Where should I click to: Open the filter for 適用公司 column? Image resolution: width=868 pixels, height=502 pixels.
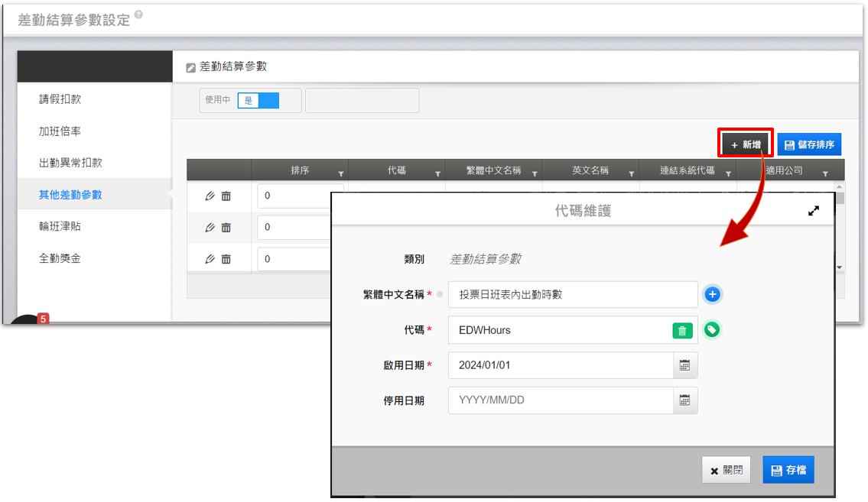pos(825,174)
